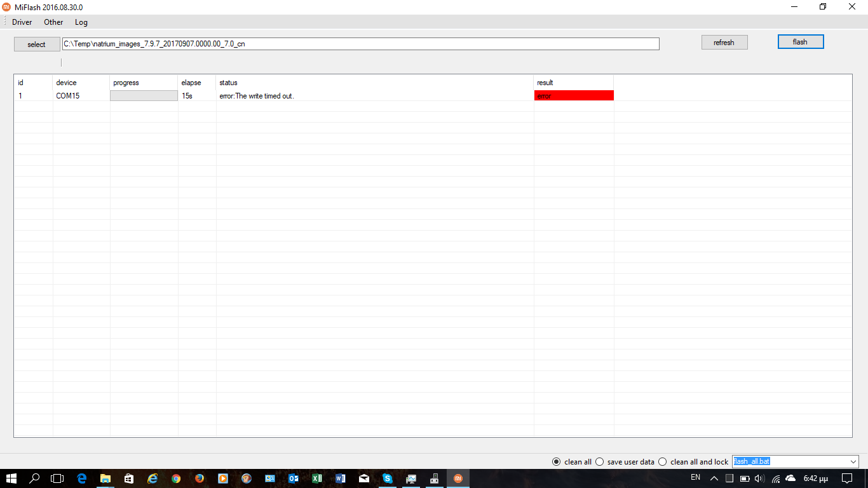This screenshot has width=868, height=488.
Task: Launch Internet Explorer from taskbar
Action: click(x=152, y=478)
